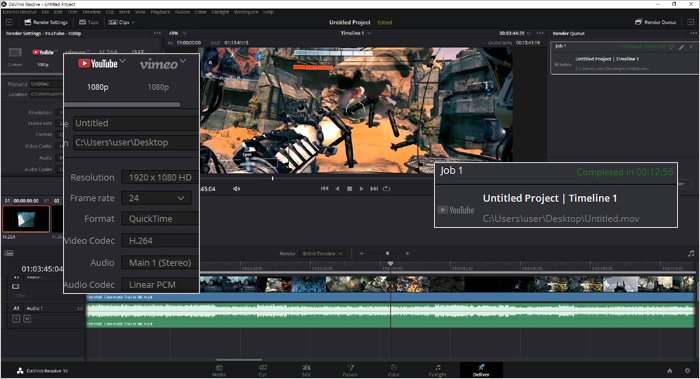The width and height of the screenshot is (700, 379).
Task: Open the viewer zoom 45% dropdown
Action: tap(177, 33)
